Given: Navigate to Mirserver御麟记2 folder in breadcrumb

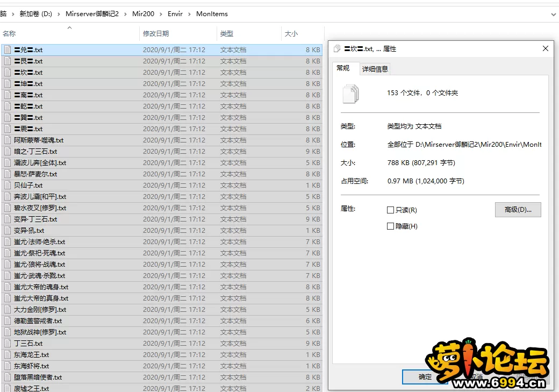Looking at the screenshot, I should pyautogui.click(x=92, y=14).
